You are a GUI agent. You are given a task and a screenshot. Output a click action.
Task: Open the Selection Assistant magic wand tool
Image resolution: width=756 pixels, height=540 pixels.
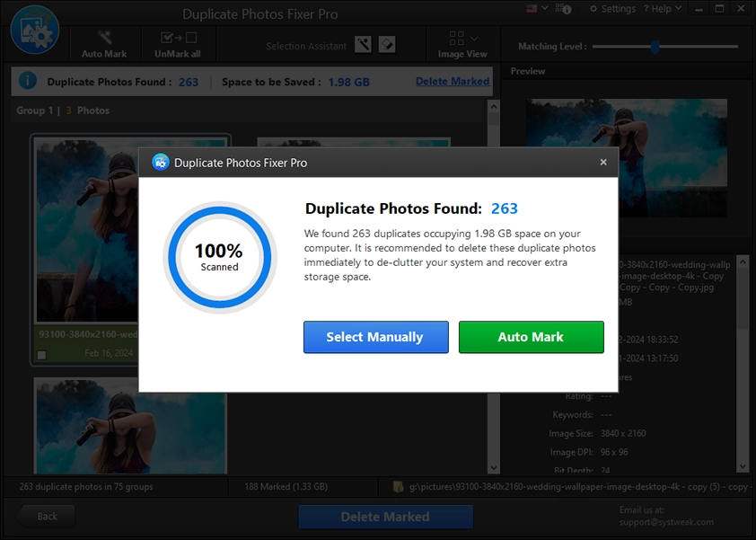point(363,45)
